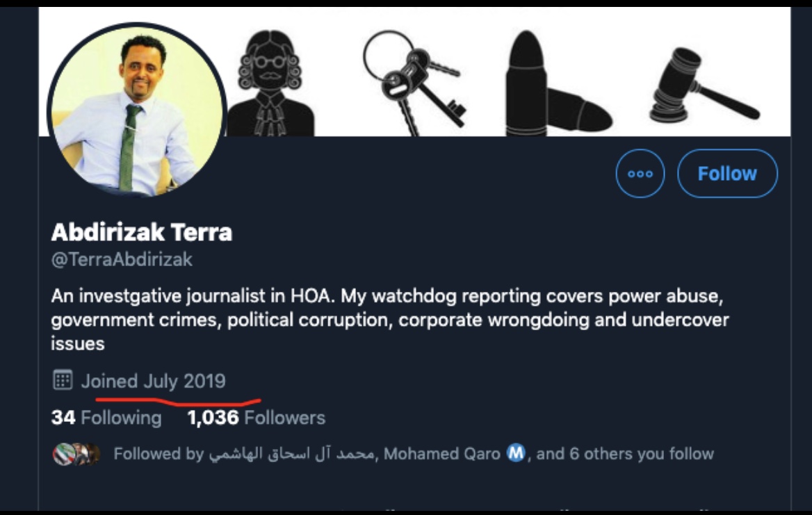Open the 34 Following list
The width and height of the screenshot is (812, 515).
coord(106,418)
